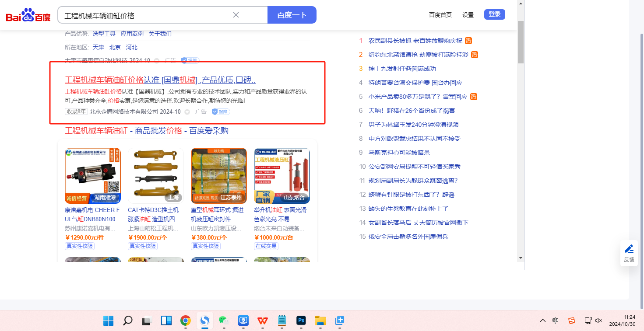Open hot search 俄安全局击毙多名外国雇佣兵
644x331 pixels.
(x=408, y=237)
